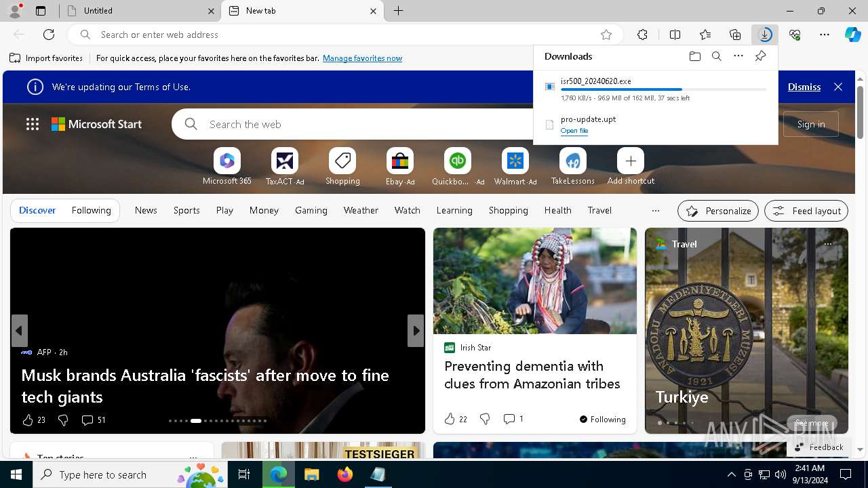
Task: Select the Sports category
Action: pyautogui.click(x=186, y=211)
